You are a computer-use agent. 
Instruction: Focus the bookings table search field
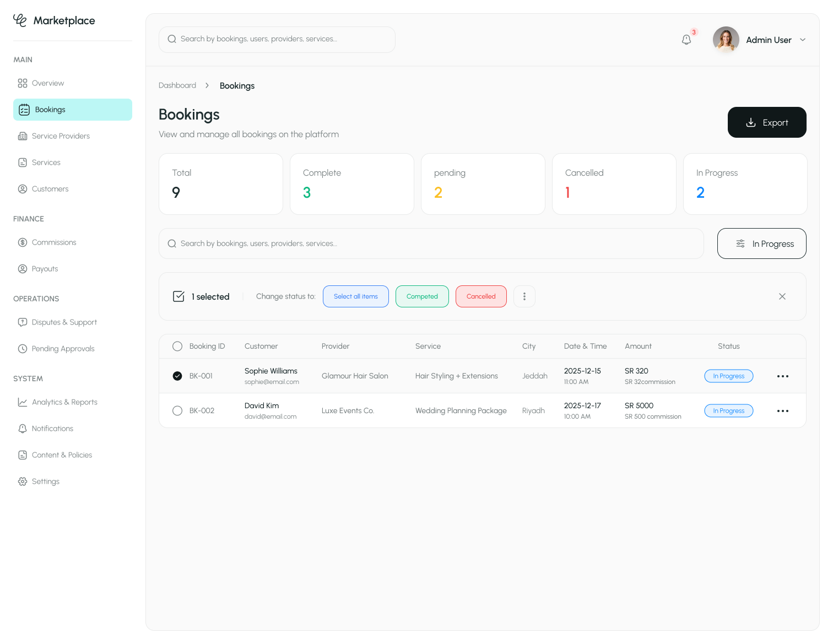431,243
